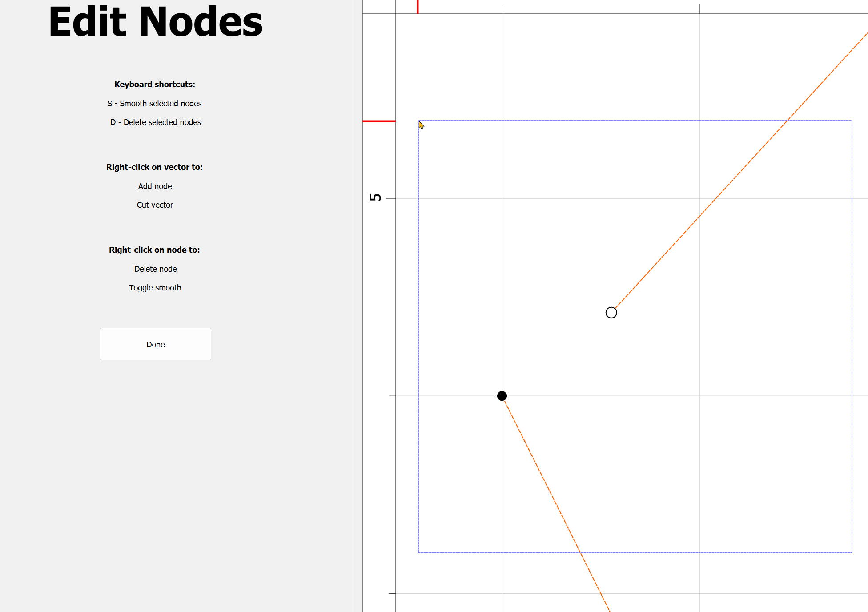Viewport: 868px width, 612px height.
Task: Click the Add node label
Action: point(155,186)
